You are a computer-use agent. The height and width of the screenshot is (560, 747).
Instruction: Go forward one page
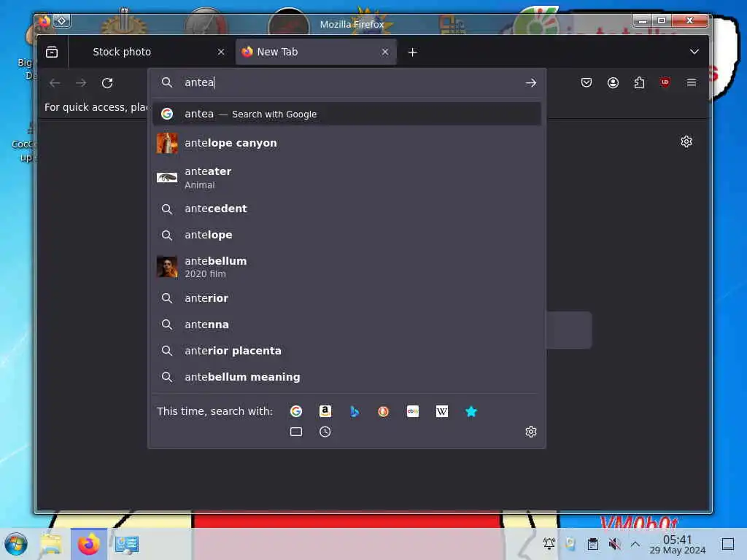point(81,83)
